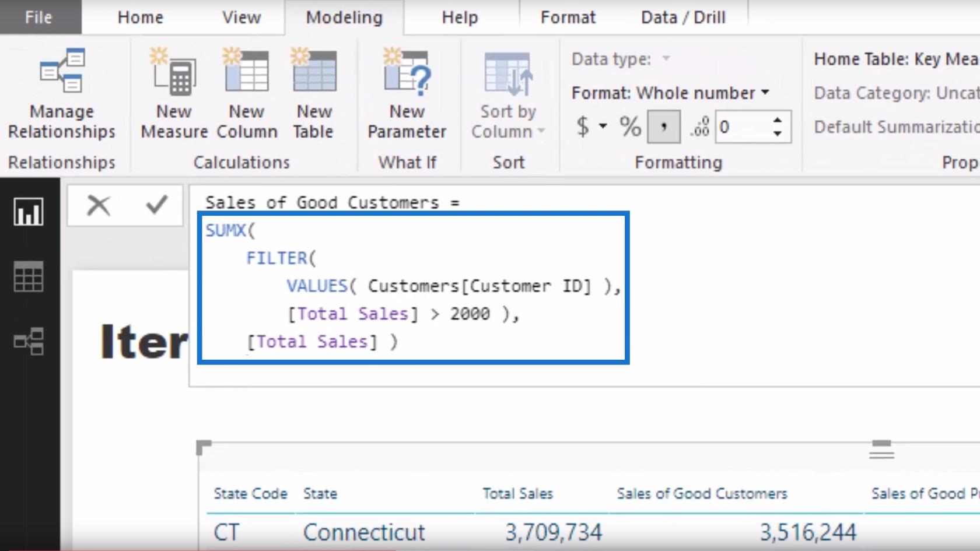
Task: Create a New Measure
Action: pyautogui.click(x=174, y=93)
